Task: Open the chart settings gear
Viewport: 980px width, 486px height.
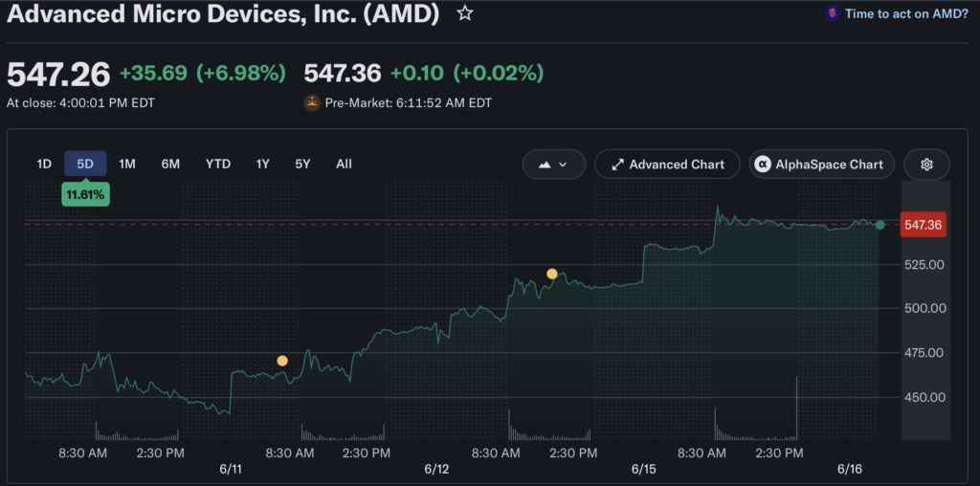Action: [926, 165]
